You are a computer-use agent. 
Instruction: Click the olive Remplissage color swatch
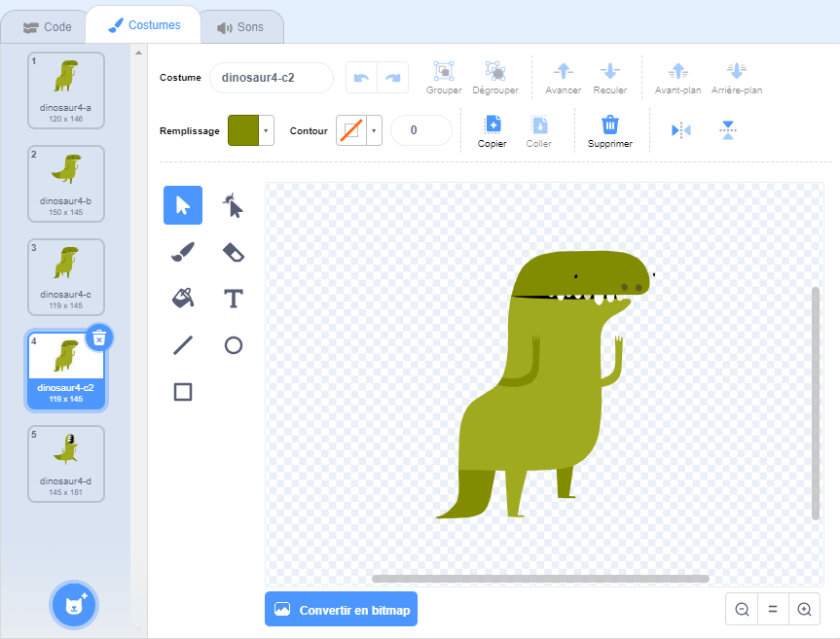pyautogui.click(x=243, y=130)
